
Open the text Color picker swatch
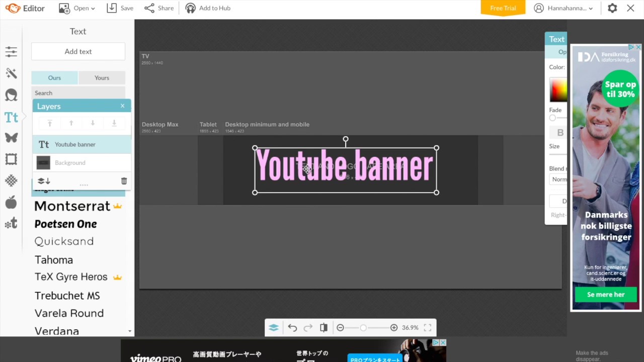point(558,90)
